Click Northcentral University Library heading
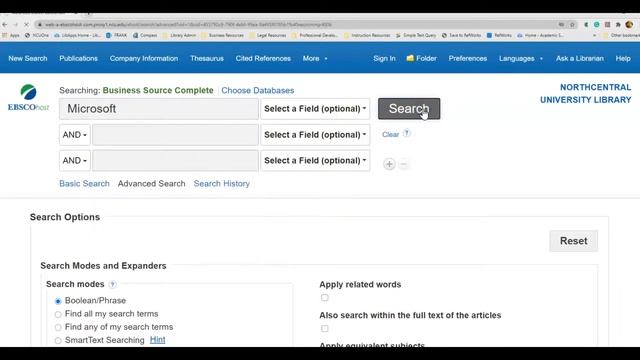 (x=585, y=93)
